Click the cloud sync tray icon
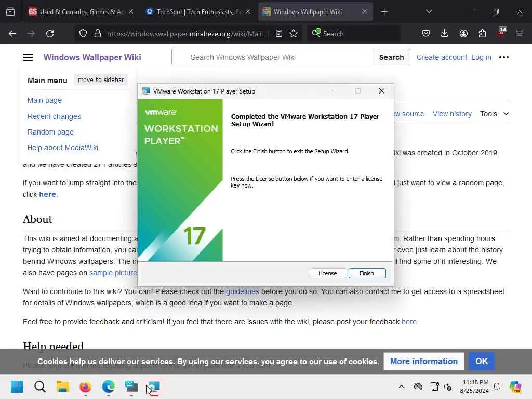This screenshot has width=532, height=399. pyautogui.click(x=418, y=387)
